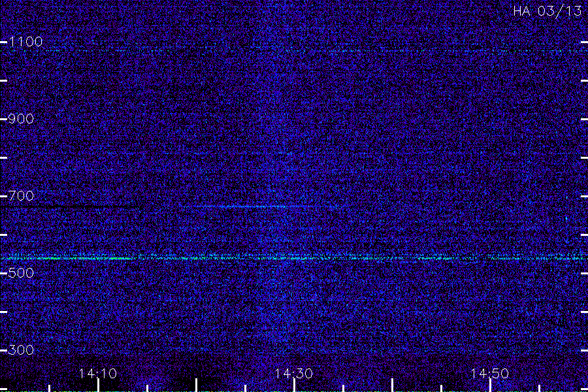
Task: Click the 700 frequency axis label
Action: point(21,196)
